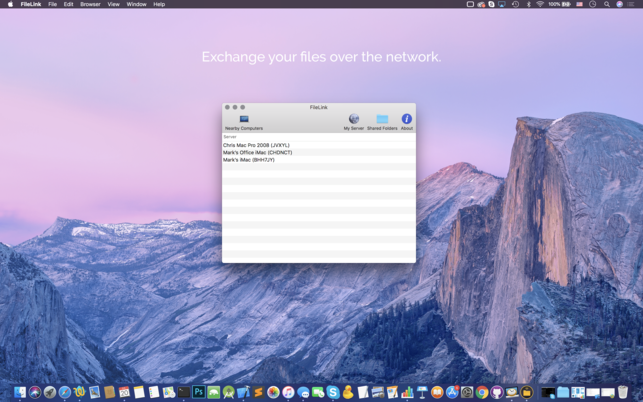Open the Trash in the Dock

point(623,392)
